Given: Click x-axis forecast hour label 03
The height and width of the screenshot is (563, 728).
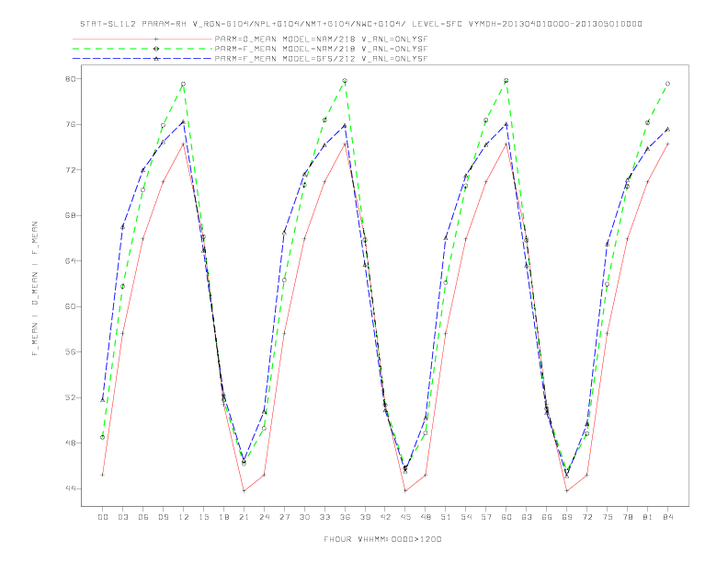Looking at the screenshot, I should coord(122,517).
